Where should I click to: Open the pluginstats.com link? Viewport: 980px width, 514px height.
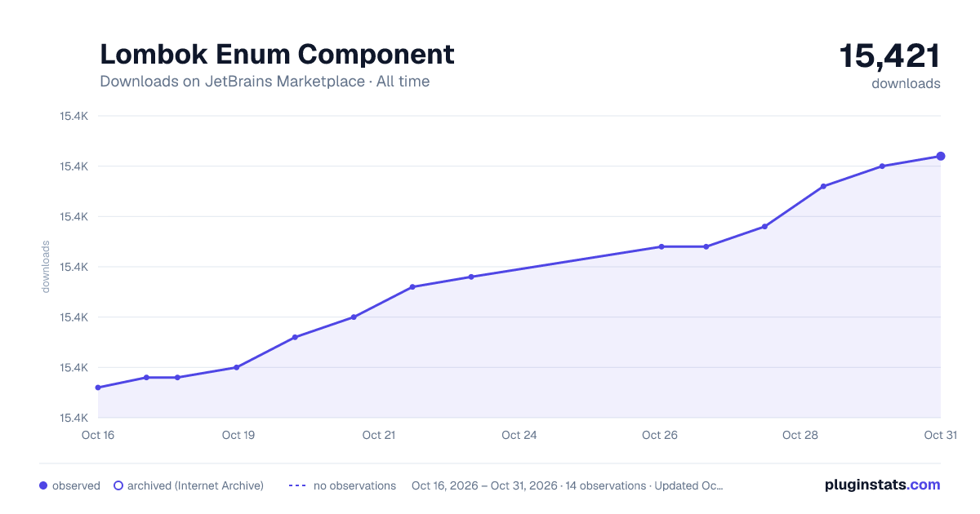(882, 485)
